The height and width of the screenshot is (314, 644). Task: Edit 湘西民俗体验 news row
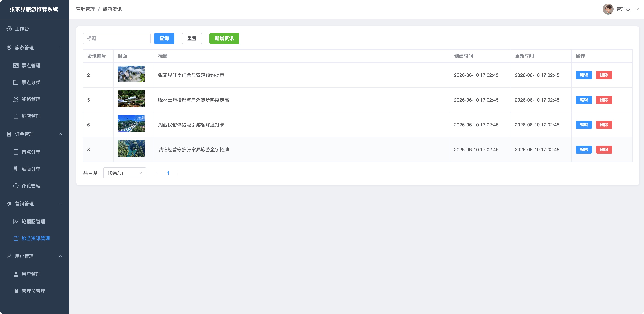(x=584, y=125)
